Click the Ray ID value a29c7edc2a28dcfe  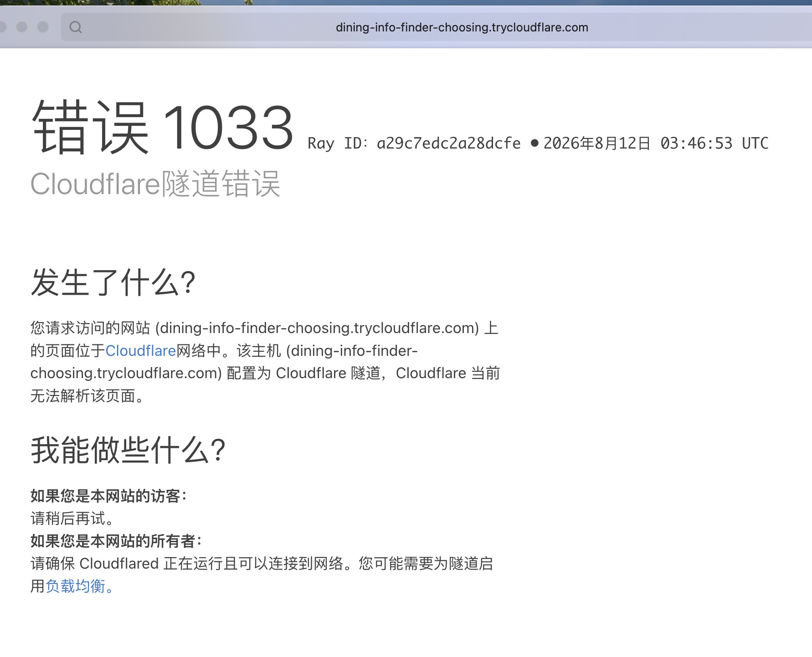[449, 143]
